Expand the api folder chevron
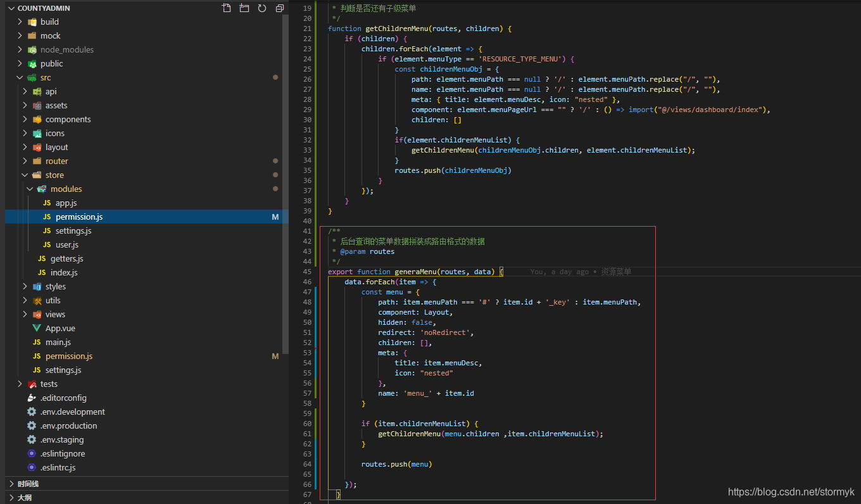 (x=25, y=91)
